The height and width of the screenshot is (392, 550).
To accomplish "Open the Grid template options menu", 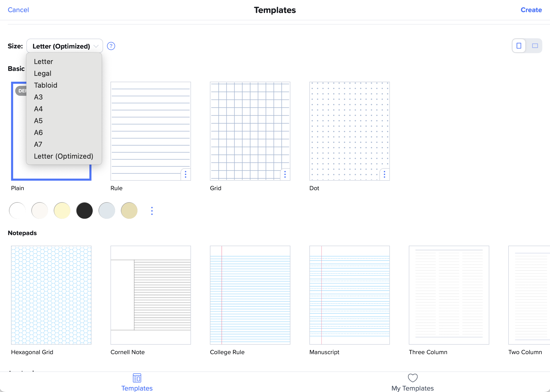I will pos(285,174).
